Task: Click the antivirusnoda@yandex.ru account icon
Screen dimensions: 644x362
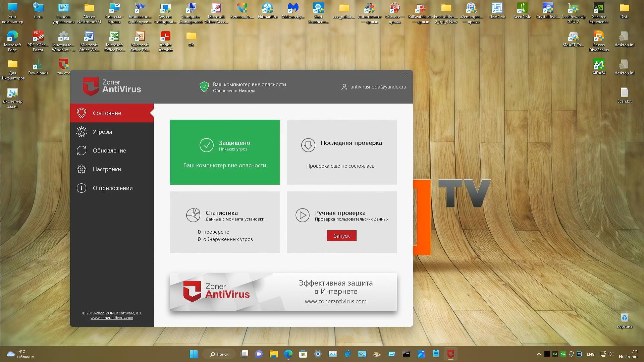Action: [344, 87]
